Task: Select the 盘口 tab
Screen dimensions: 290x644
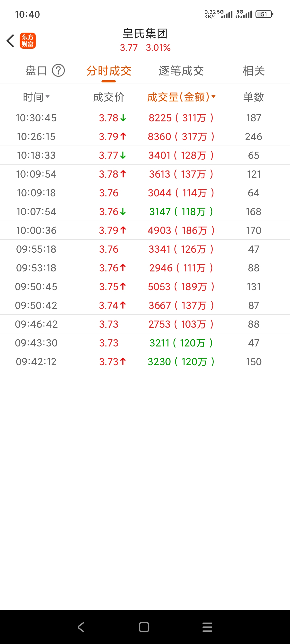Action: [x=37, y=71]
